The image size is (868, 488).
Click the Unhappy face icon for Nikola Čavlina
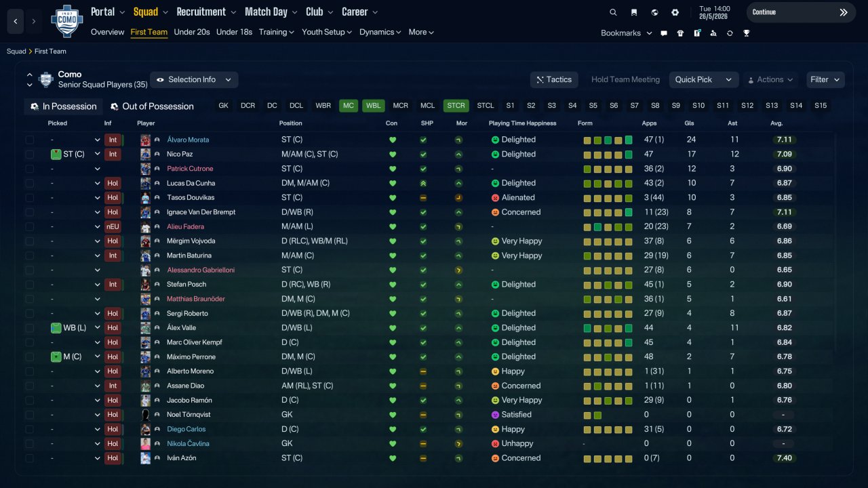[x=495, y=443]
